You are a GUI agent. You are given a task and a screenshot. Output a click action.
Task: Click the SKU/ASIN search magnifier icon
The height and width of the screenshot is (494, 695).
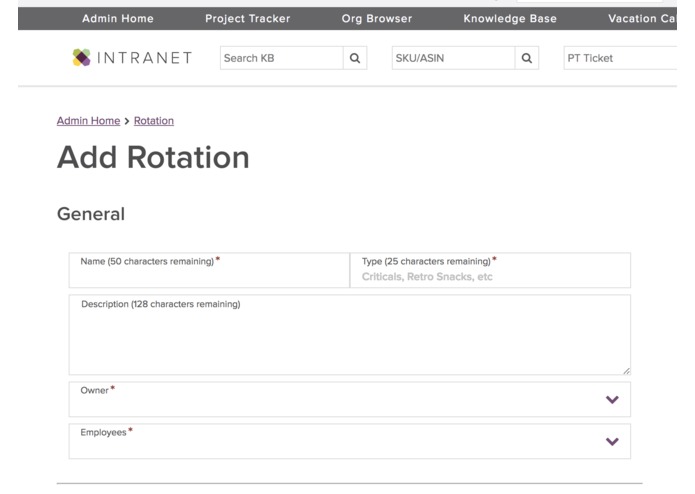[x=527, y=58]
